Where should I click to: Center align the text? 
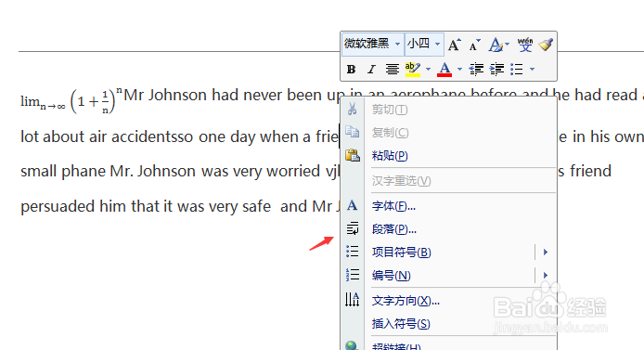click(393, 70)
